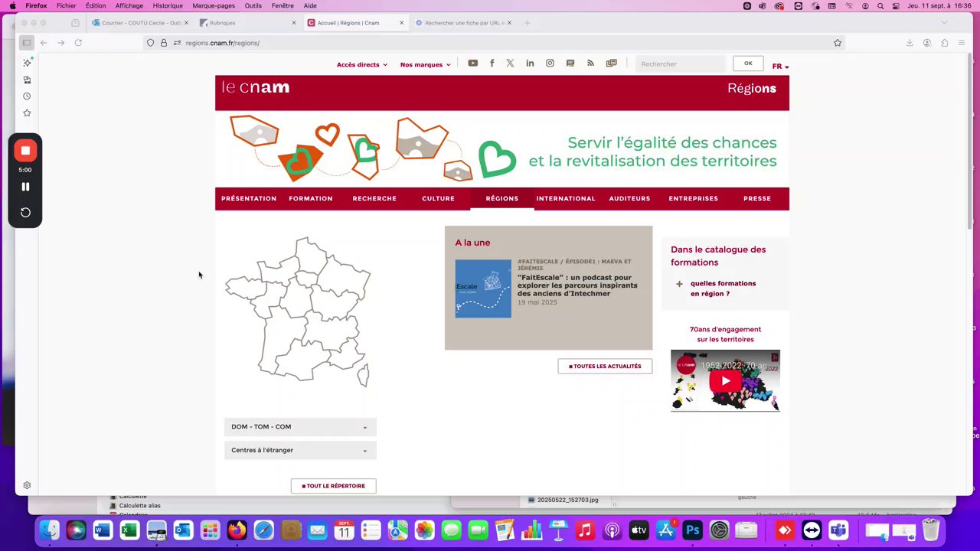
Task: Click in the Rechercher search field
Action: tap(680, 64)
